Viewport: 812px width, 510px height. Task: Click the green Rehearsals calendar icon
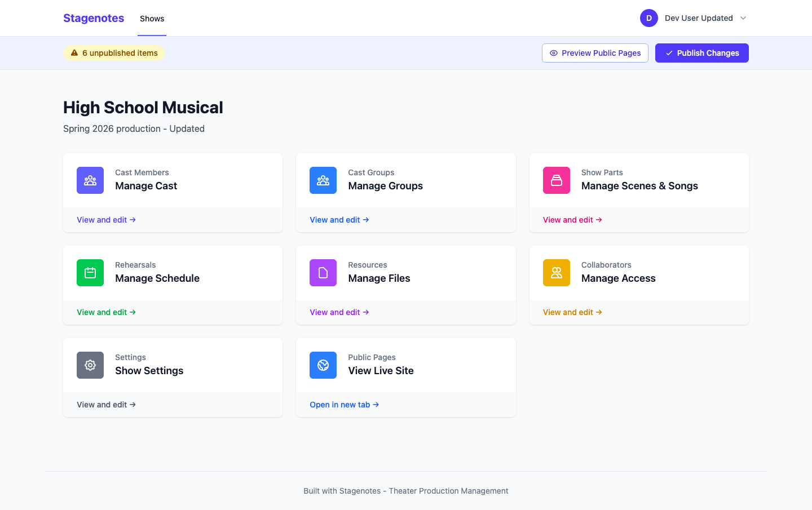click(x=90, y=273)
